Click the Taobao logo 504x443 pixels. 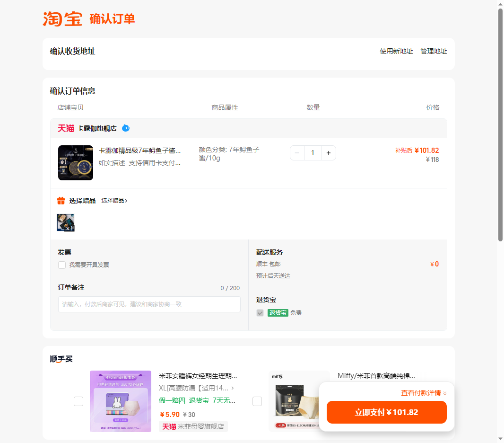coord(62,19)
